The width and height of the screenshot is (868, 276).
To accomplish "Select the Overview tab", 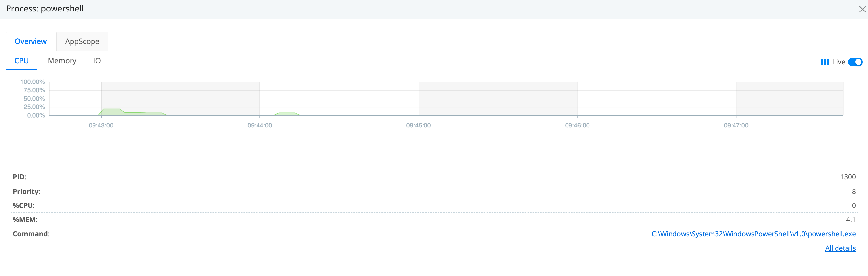I will (x=31, y=41).
